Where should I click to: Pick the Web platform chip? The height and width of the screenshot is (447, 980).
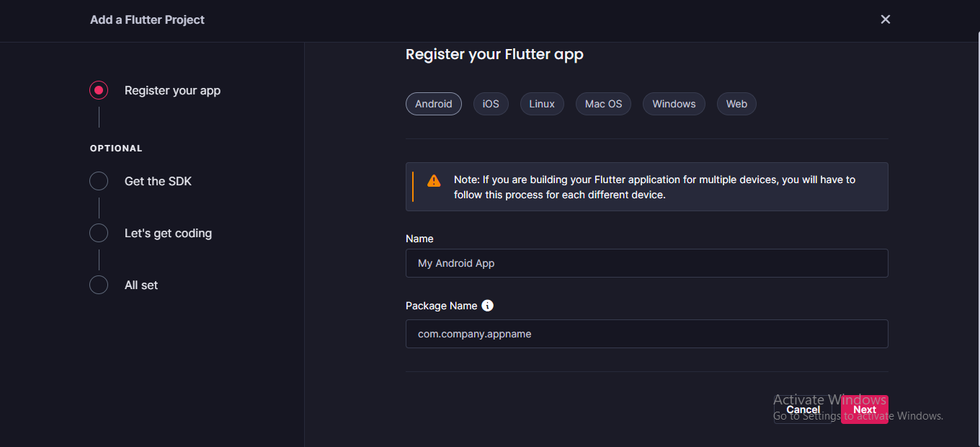736,104
